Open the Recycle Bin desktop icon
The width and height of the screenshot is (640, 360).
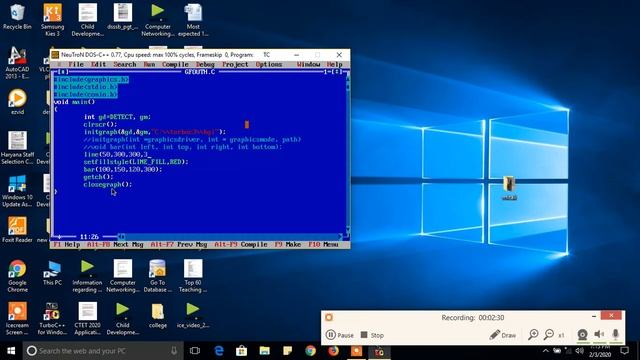pyautogui.click(x=17, y=16)
